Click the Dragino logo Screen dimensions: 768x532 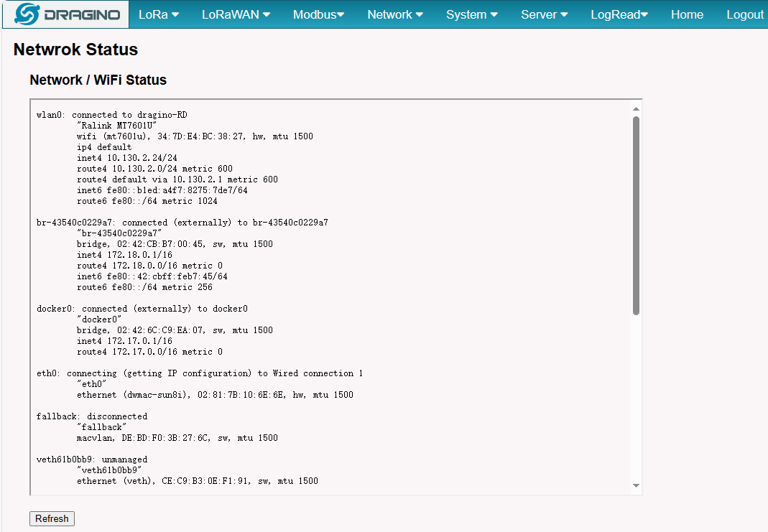(x=66, y=14)
